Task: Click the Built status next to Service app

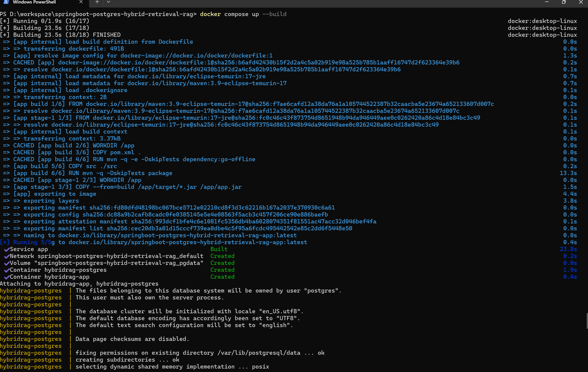Action: [x=219, y=249]
